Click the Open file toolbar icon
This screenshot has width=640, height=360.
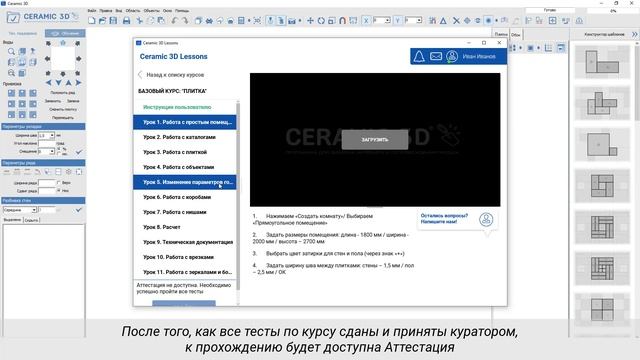[102, 20]
